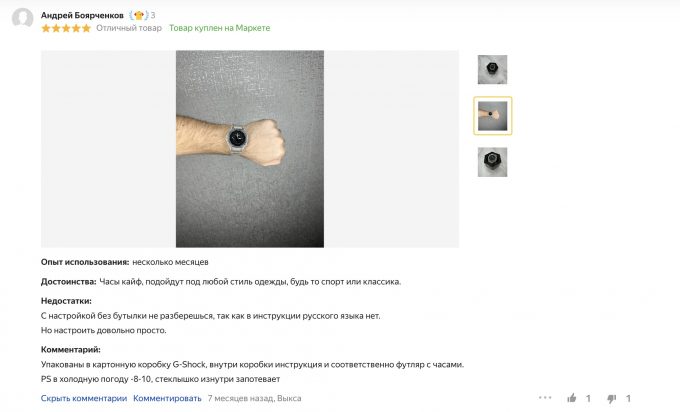Viewport: 680px width, 412px height.
Task: Click the grey area left of the photo
Action: click(108, 149)
